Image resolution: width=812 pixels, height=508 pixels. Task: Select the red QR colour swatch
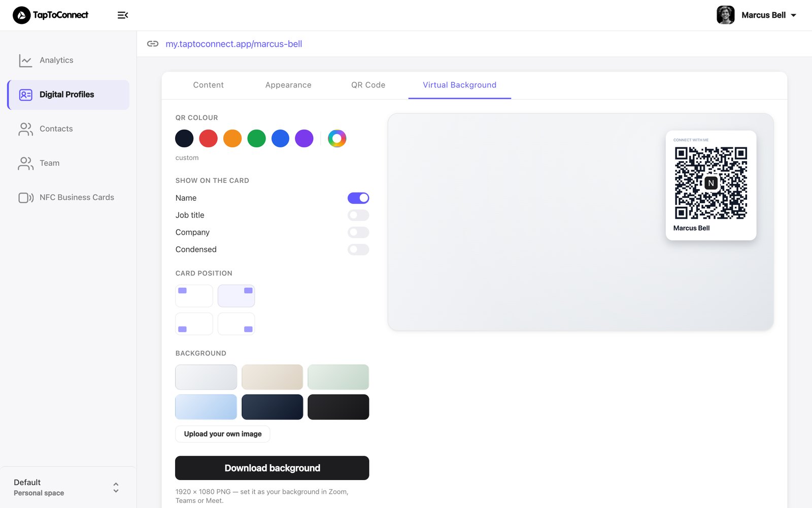(208, 138)
